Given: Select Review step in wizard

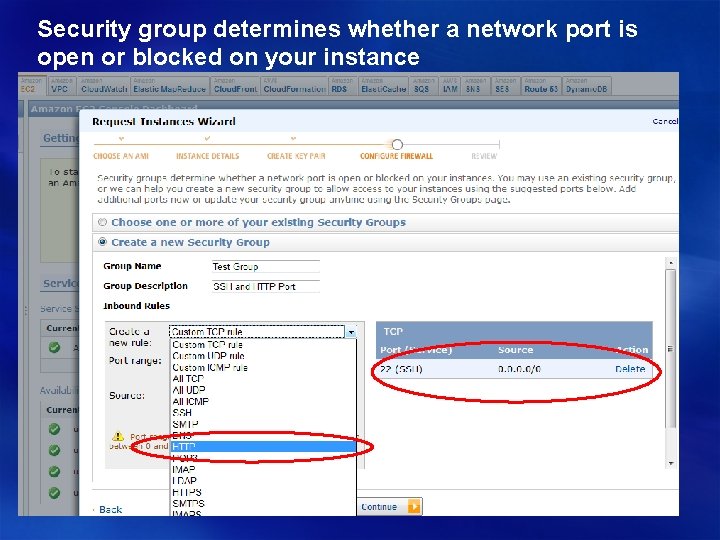Looking at the screenshot, I should point(484,156).
